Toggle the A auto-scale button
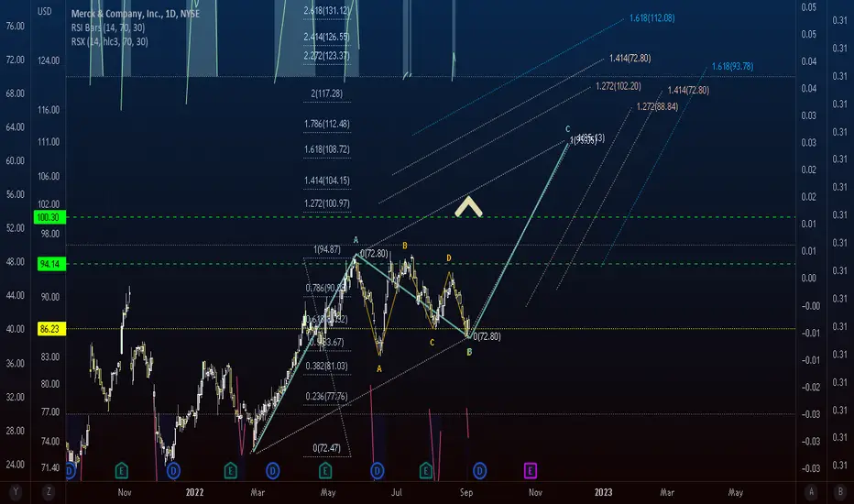Screen dimensions: 854x504 coord(811,492)
